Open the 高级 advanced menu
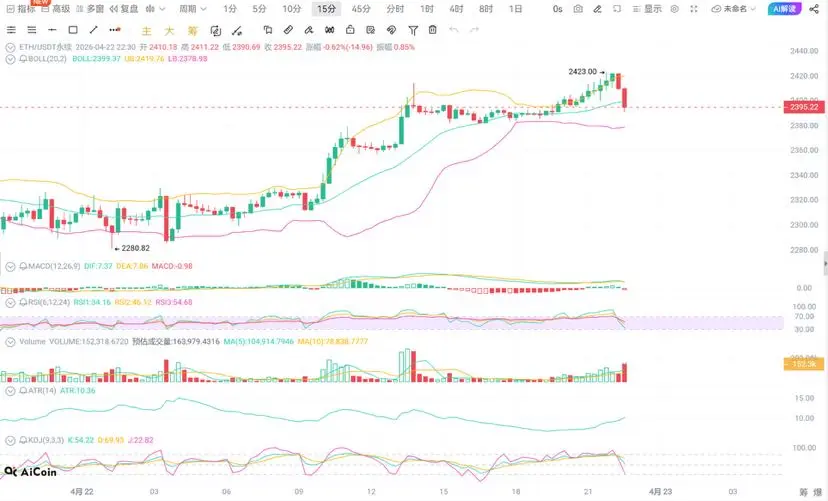The height and width of the screenshot is (501, 828). (x=55, y=9)
